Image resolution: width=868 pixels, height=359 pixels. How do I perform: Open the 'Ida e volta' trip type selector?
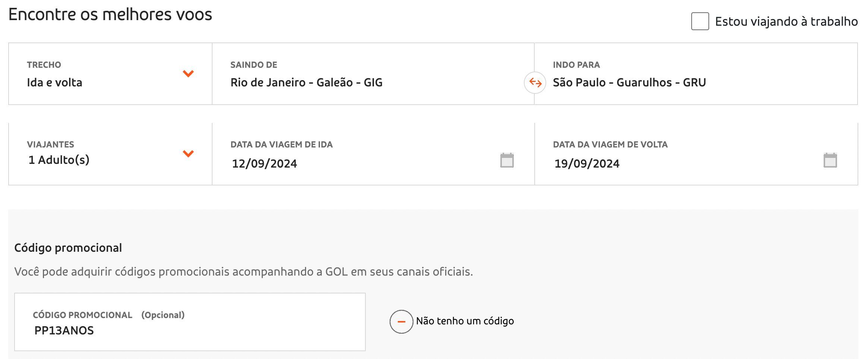click(54, 82)
